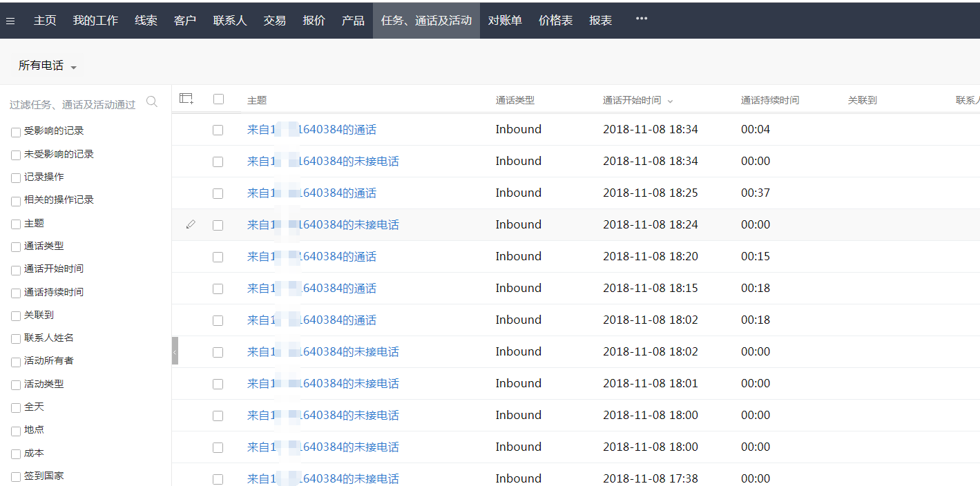Expand the 所有电话 view dropdown
This screenshot has height=486, width=980.
[x=73, y=67]
